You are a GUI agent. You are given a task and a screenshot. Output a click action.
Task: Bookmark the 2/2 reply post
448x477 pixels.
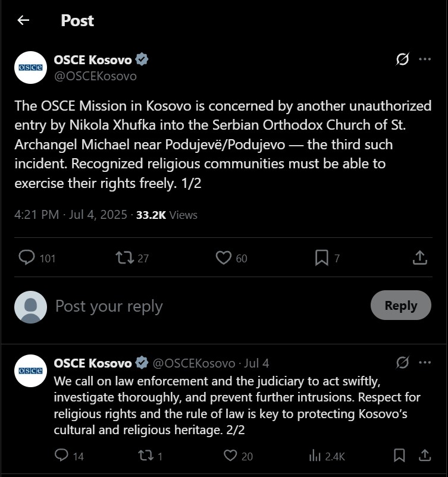pyautogui.click(x=400, y=456)
